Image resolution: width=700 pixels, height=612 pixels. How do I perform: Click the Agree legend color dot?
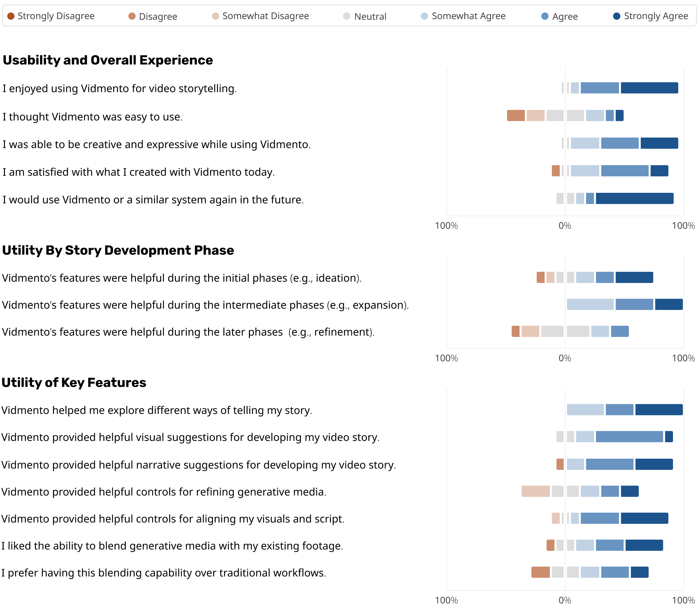tap(545, 16)
